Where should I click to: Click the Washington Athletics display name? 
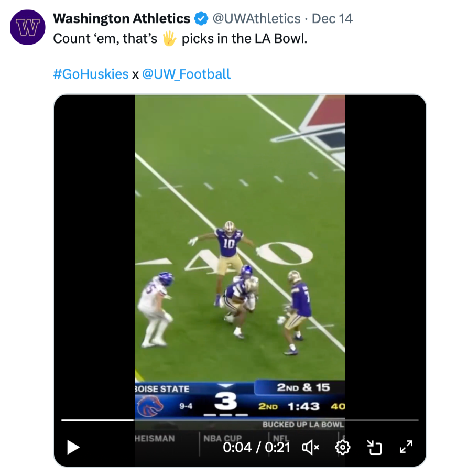[x=122, y=19]
